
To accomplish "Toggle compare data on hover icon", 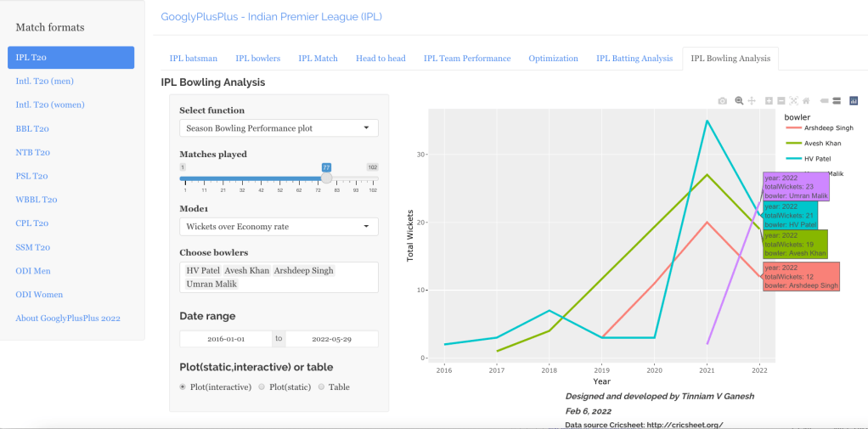I will 837,100.
